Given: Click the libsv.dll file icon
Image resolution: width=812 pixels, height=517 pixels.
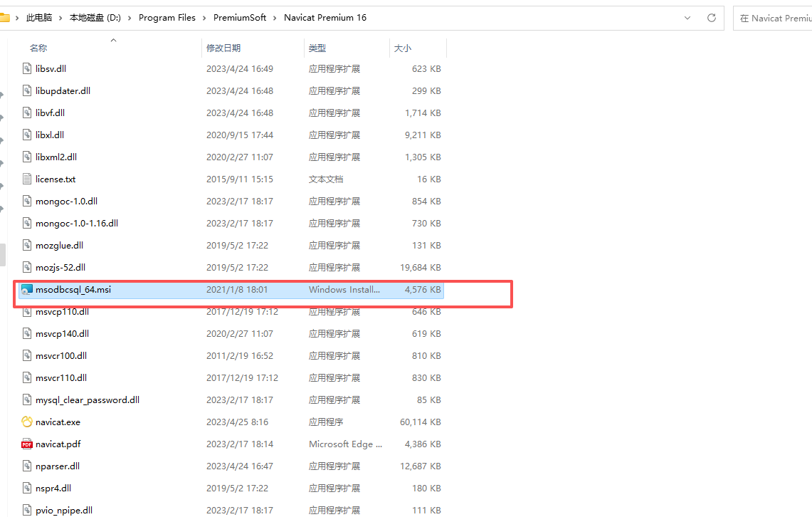Looking at the screenshot, I should tap(27, 68).
